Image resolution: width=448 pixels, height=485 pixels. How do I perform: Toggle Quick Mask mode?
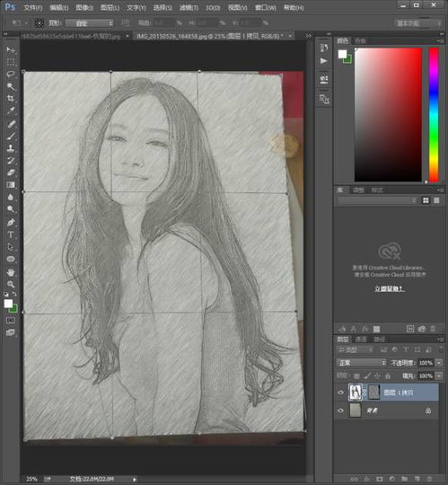pyautogui.click(x=11, y=320)
